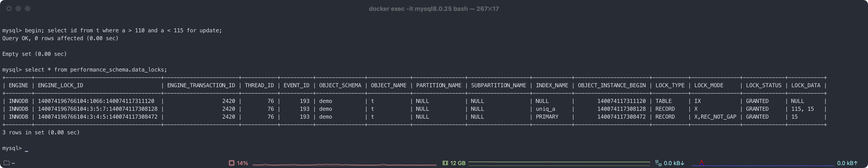Click the SUBPARTITION_NAME column header
This screenshot has width=868, height=168.
click(498, 85)
